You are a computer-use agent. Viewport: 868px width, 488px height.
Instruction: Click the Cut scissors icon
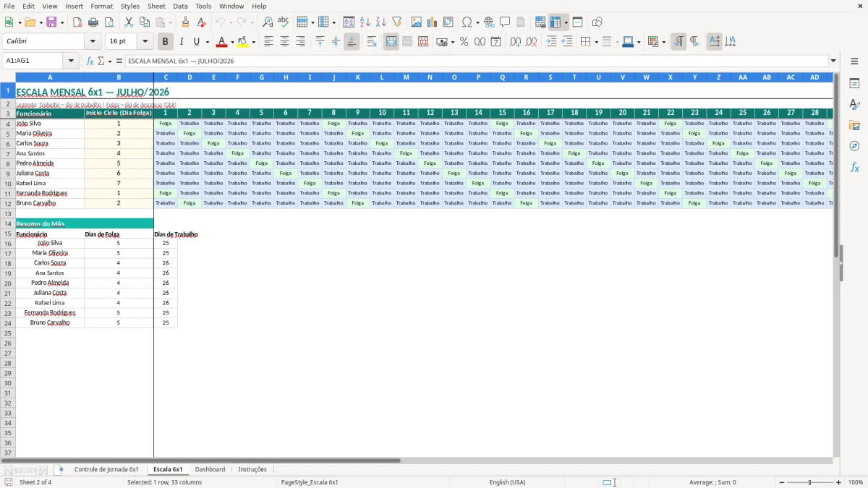pos(129,22)
